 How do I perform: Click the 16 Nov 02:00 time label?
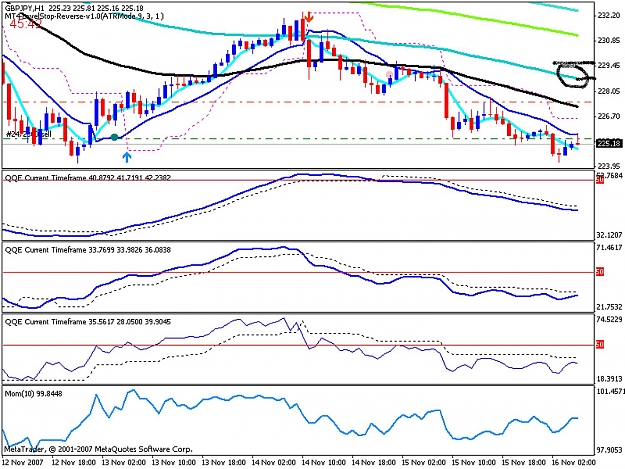(x=574, y=463)
